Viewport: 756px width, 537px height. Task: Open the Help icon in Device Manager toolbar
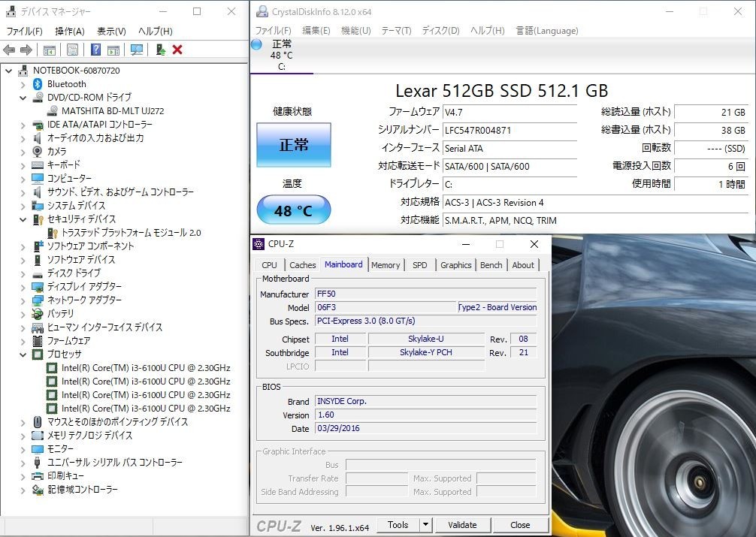(96, 50)
